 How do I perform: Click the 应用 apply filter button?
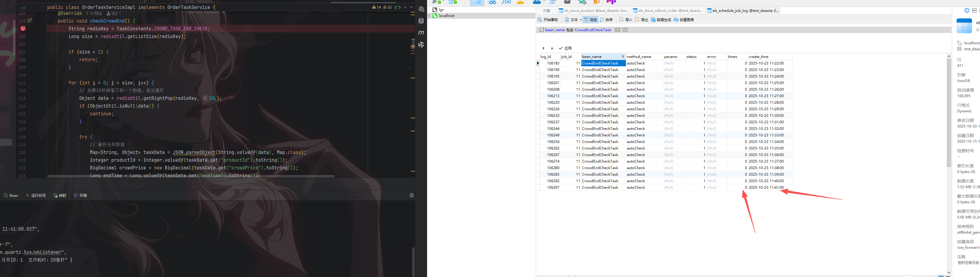565,48
